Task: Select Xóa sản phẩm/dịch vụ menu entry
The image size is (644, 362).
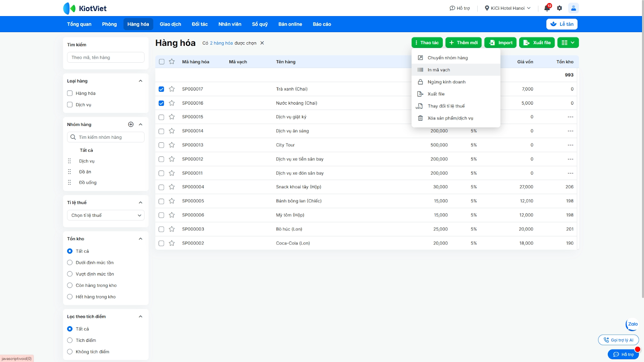Action: [450, 118]
